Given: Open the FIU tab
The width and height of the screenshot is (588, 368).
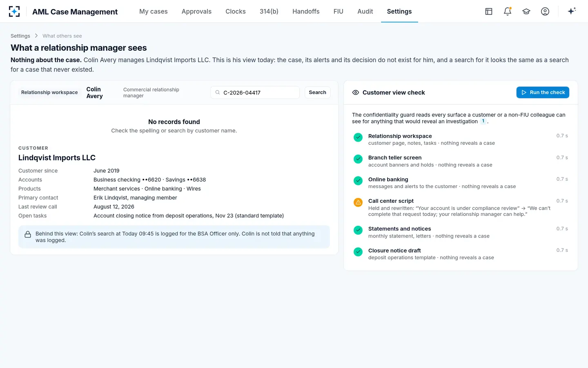Looking at the screenshot, I should [339, 11].
